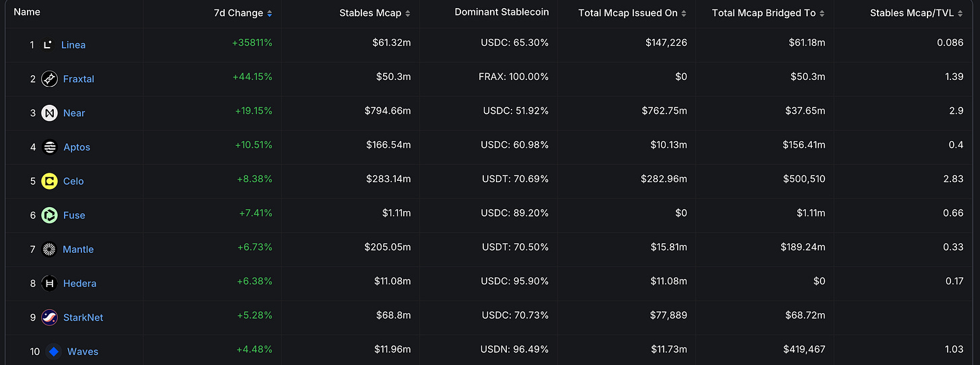This screenshot has height=365, width=980.
Task: Click the Name column header
Action: tap(27, 12)
